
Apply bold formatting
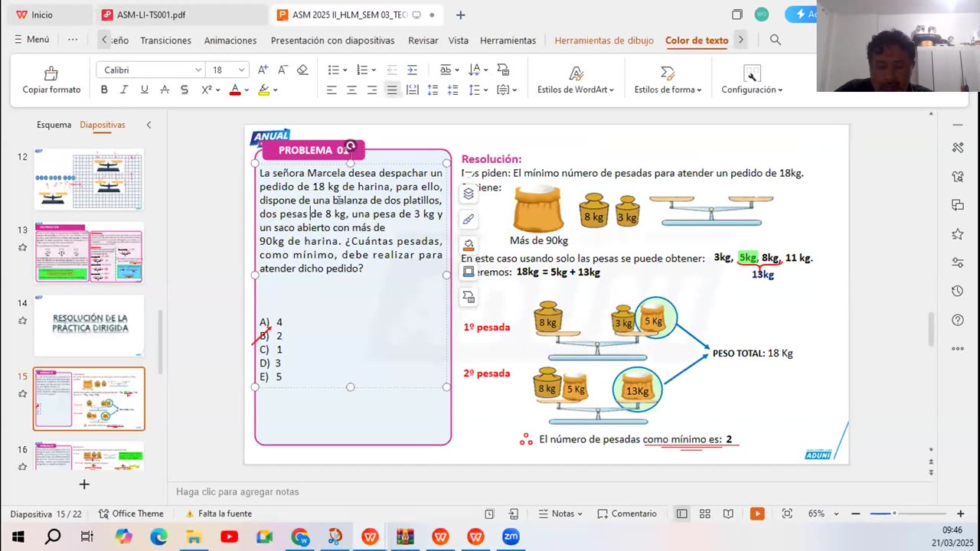tap(104, 90)
